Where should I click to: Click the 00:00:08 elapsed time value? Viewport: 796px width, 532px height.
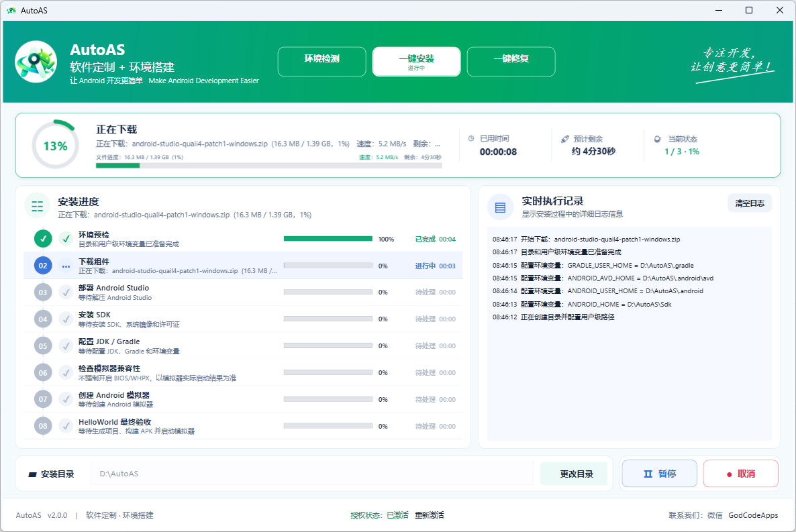click(x=498, y=152)
